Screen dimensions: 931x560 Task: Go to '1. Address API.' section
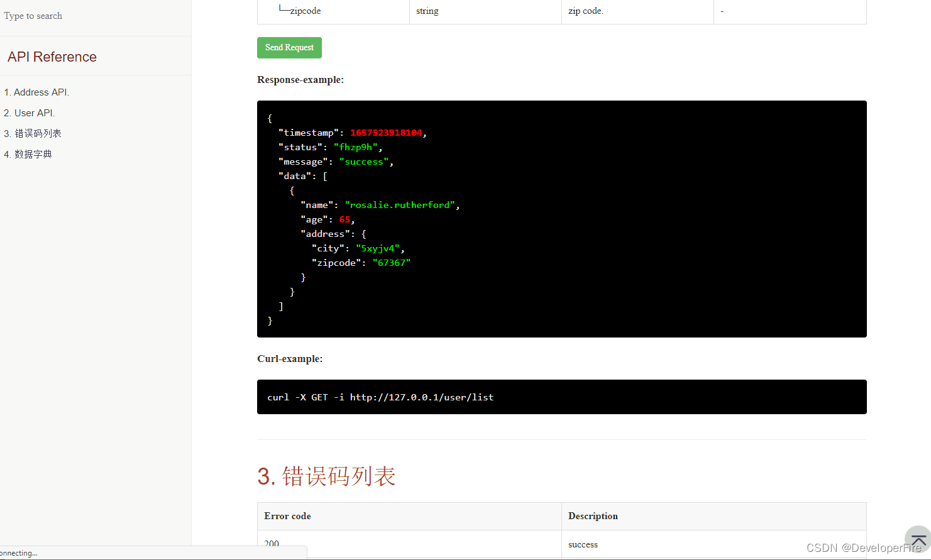click(36, 92)
